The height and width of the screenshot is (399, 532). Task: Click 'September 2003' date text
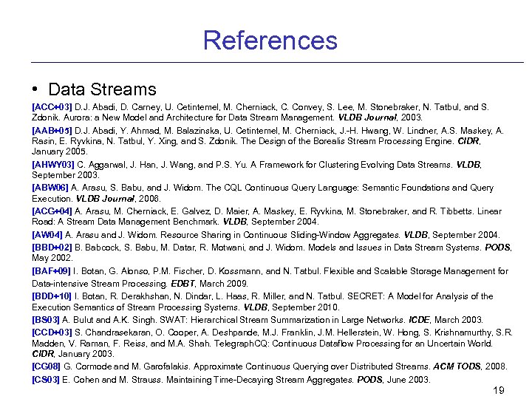65,175
